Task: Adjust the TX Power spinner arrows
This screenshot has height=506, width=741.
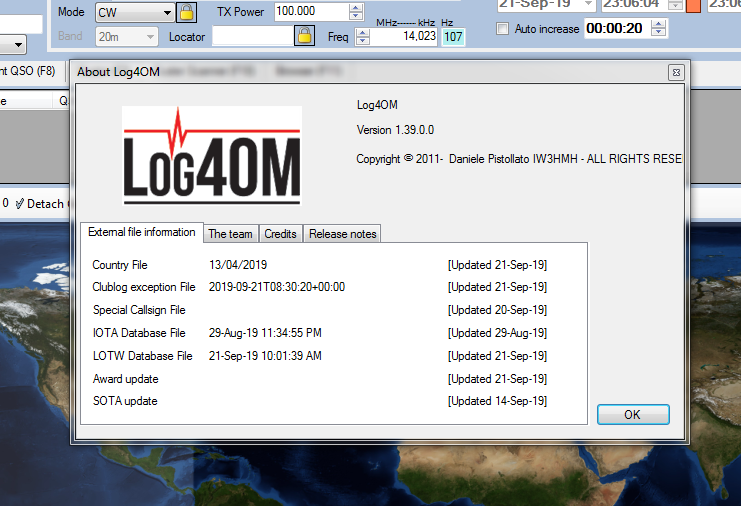Action: pos(356,11)
